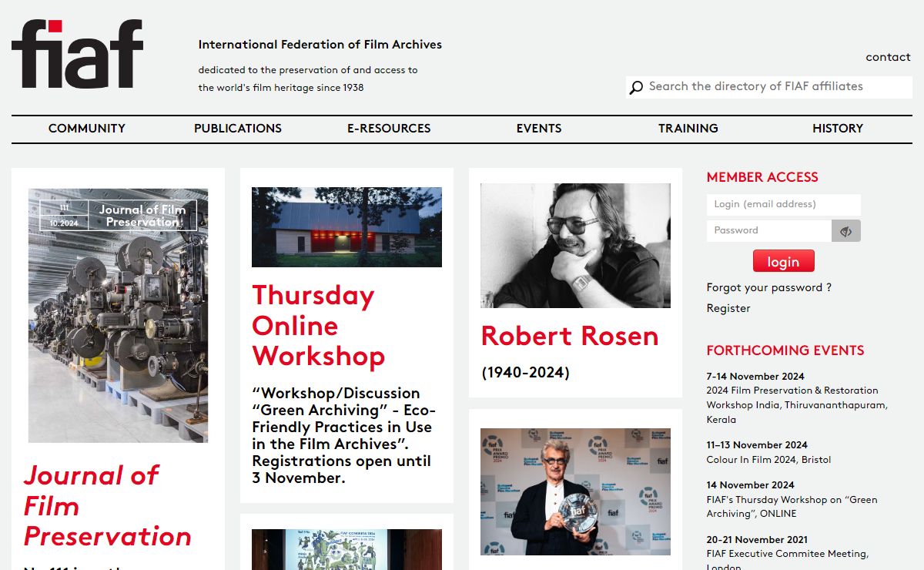Click the Register link

728,308
